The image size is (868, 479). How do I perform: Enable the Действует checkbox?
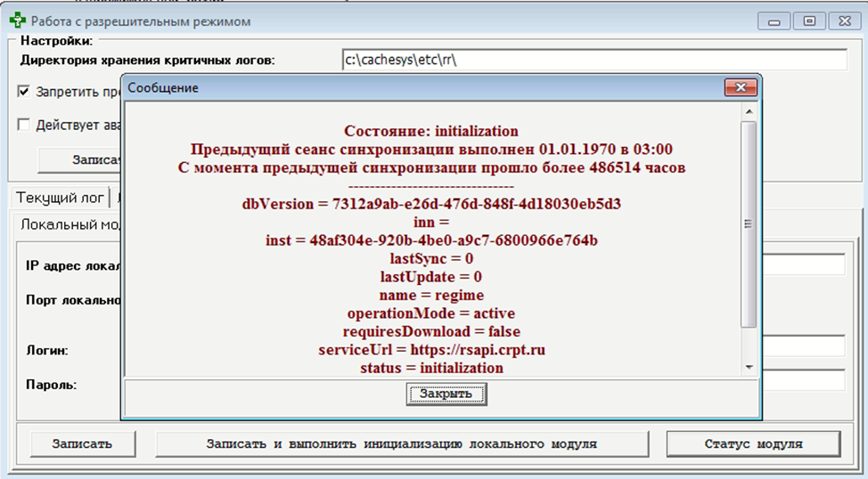tap(24, 125)
